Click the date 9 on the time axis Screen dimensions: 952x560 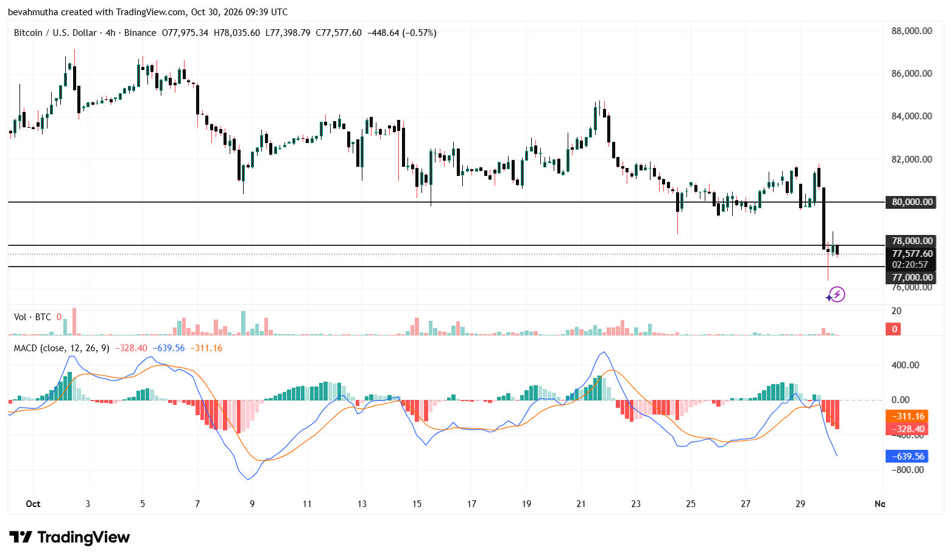tap(252, 504)
